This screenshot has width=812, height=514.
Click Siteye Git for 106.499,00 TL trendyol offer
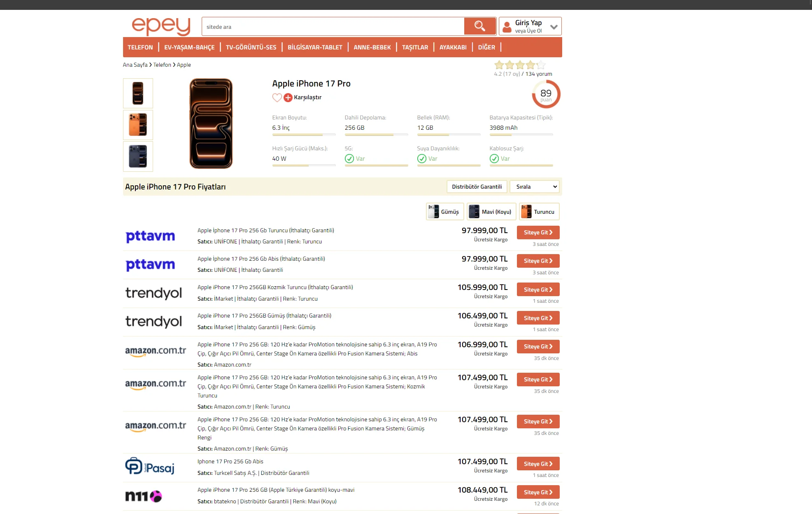click(x=538, y=318)
